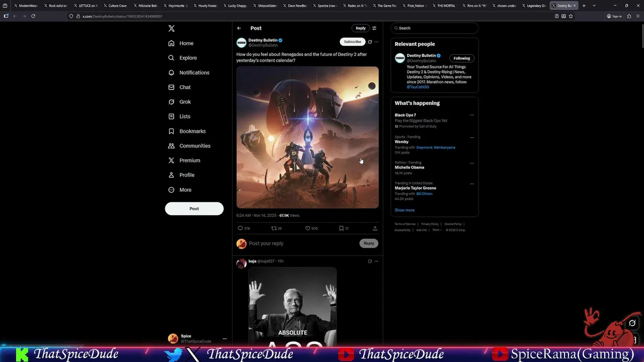Image resolution: width=644 pixels, height=362 pixels.
Task: Click Reply button in the Post header
Action: pyautogui.click(x=361, y=28)
